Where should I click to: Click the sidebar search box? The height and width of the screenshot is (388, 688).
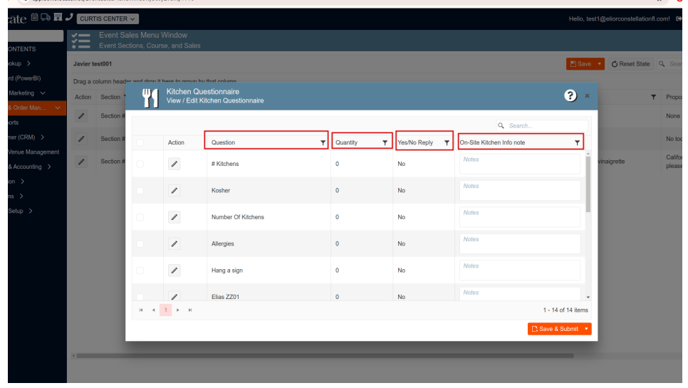pyautogui.click(x=36, y=36)
